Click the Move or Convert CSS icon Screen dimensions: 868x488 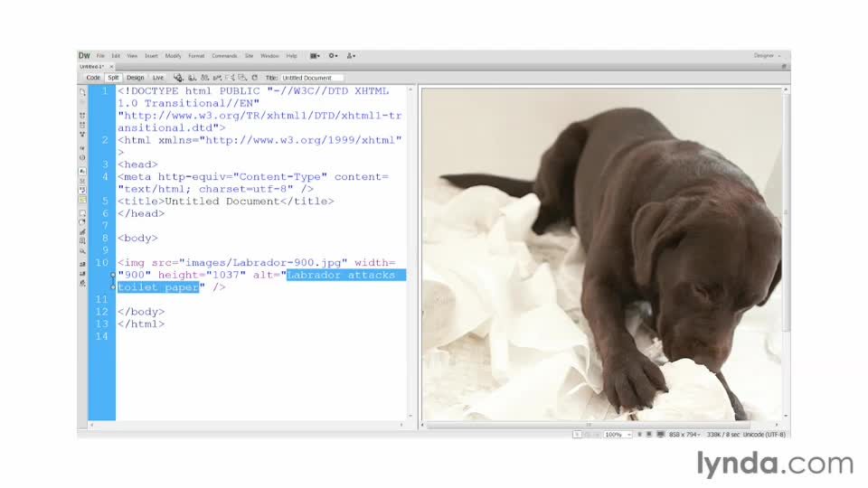82,250
